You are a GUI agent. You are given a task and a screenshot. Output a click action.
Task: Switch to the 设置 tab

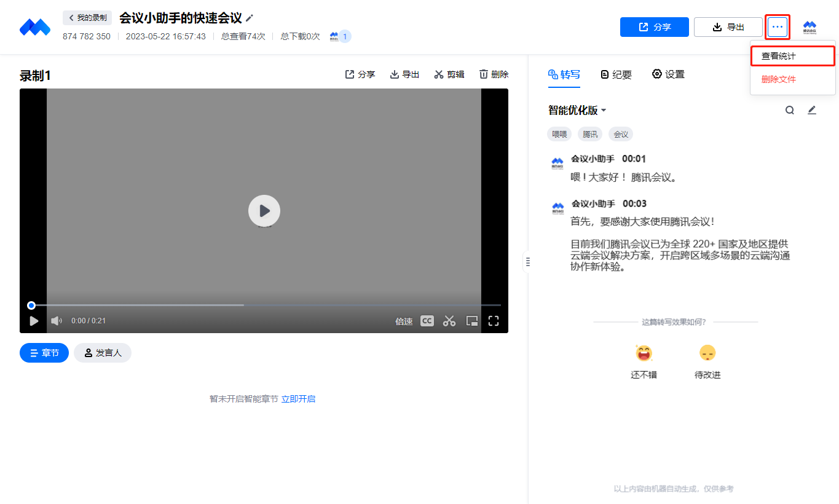tap(668, 74)
